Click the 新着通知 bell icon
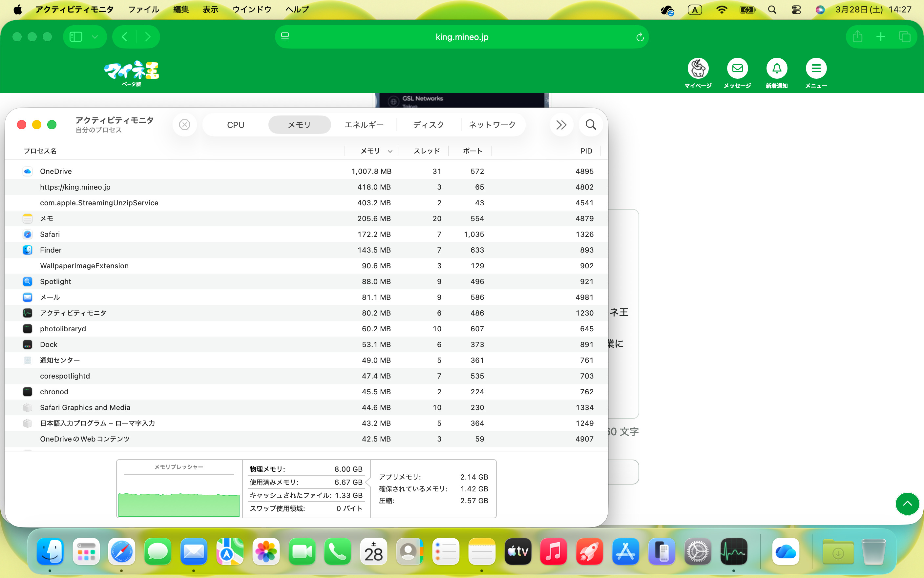This screenshot has width=924, height=578. (776, 69)
